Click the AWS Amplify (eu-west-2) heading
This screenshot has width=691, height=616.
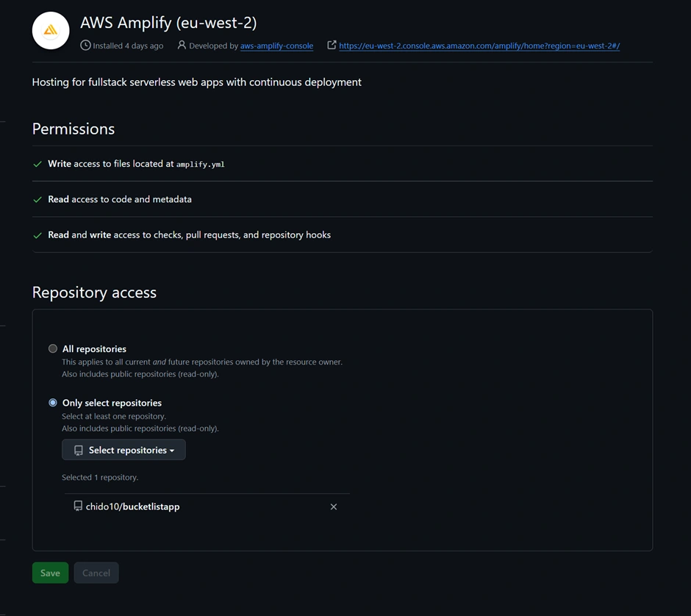[x=168, y=23]
